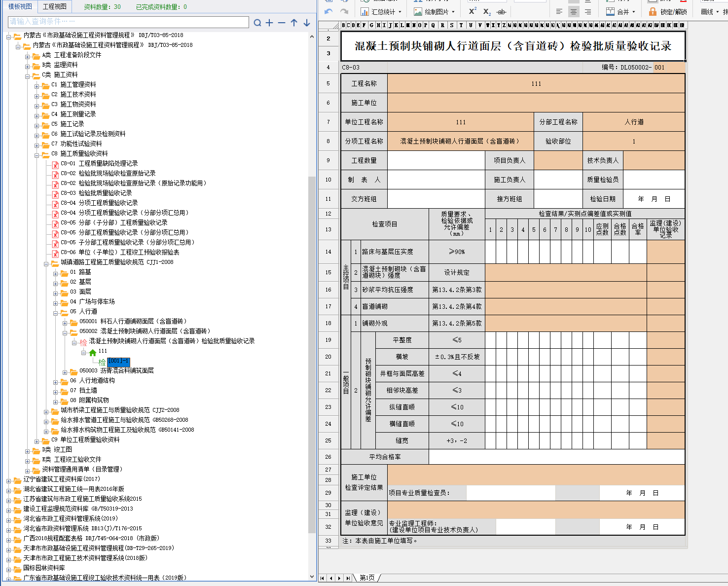The width and height of the screenshot is (728, 586).
Task: Expand 01 路基 folder node
Action: point(56,273)
